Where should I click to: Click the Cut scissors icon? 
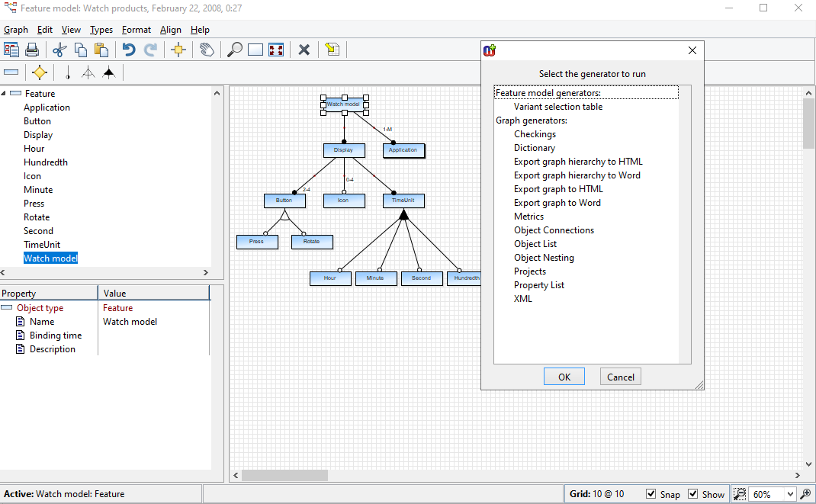tap(59, 50)
